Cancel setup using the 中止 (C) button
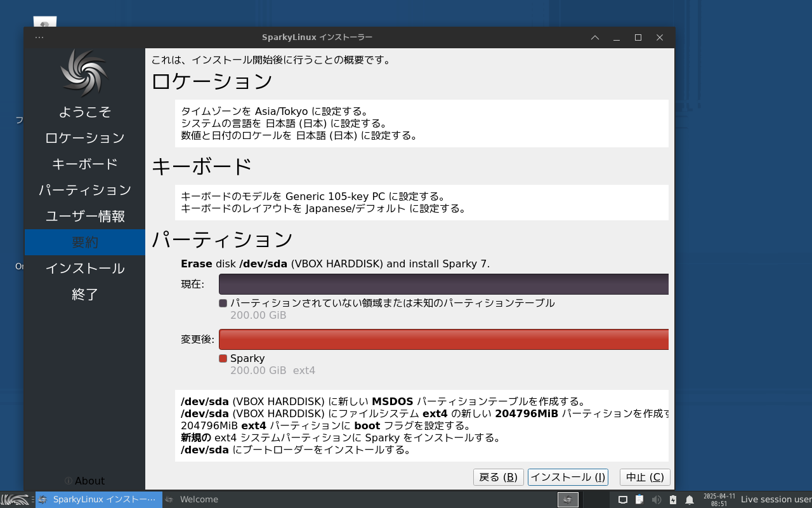This screenshot has width=812, height=508. tap(645, 478)
